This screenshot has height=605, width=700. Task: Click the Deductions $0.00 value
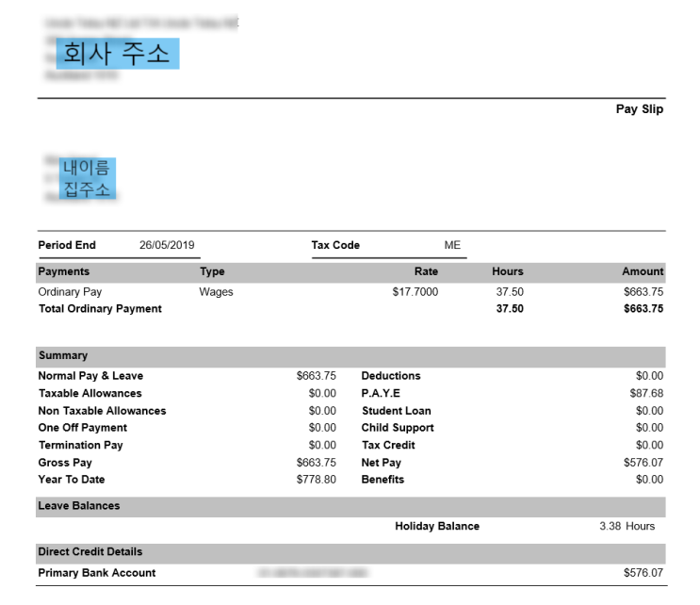649,376
